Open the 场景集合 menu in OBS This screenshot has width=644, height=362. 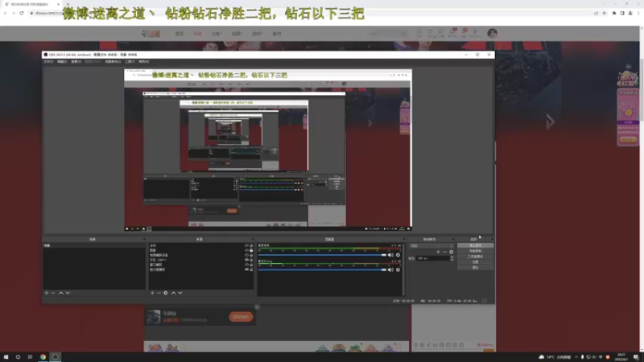[113, 62]
